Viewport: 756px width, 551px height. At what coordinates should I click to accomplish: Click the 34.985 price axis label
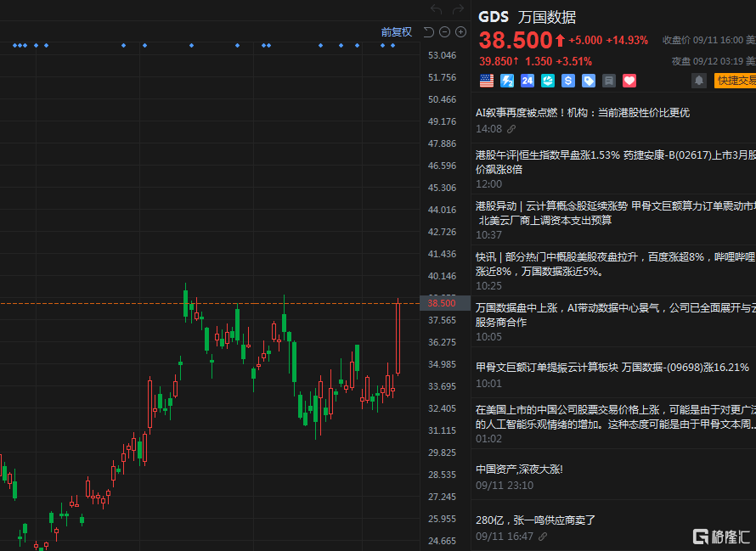(442, 364)
